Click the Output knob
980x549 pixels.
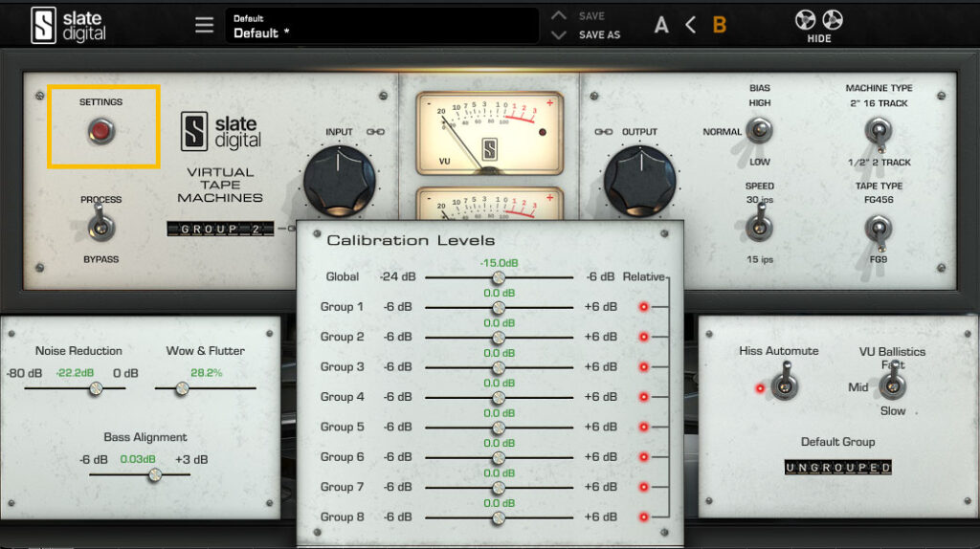tap(640, 181)
